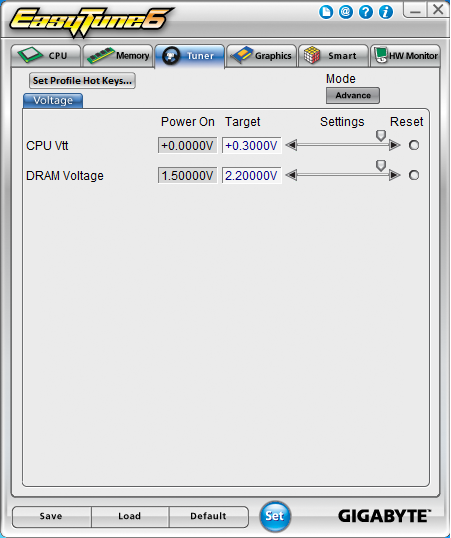The image size is (451, 538).
Task: Select the DRAM Voltage reset radio button
Action: (414, 175)
